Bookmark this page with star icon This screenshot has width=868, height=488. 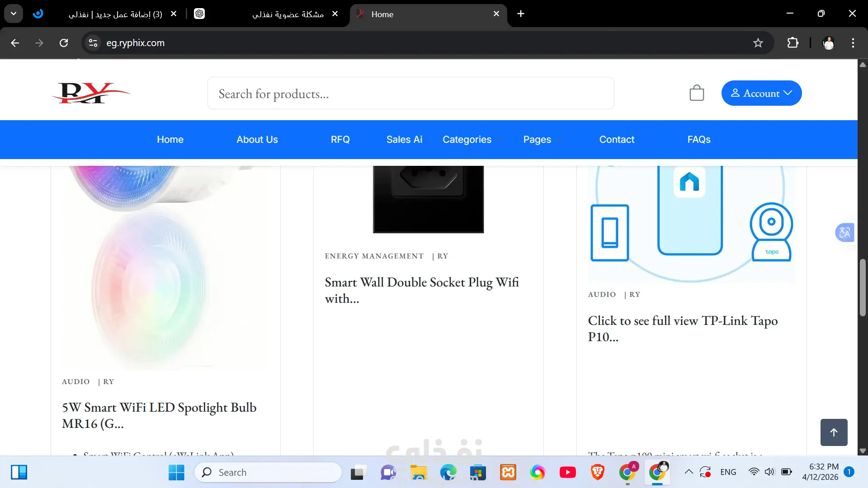(x=758, y=43)
